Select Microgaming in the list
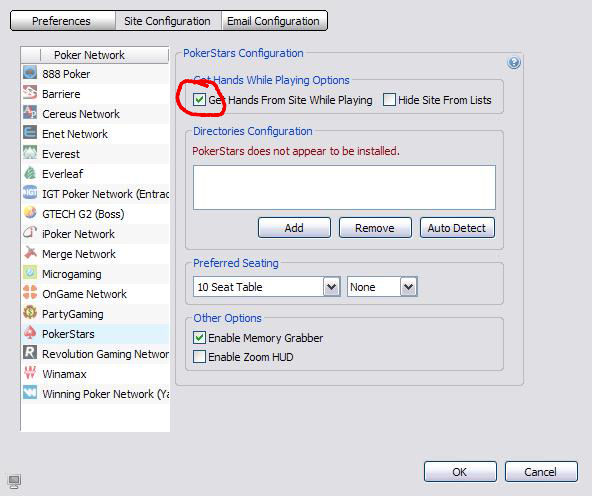 (x=96, y=274)
